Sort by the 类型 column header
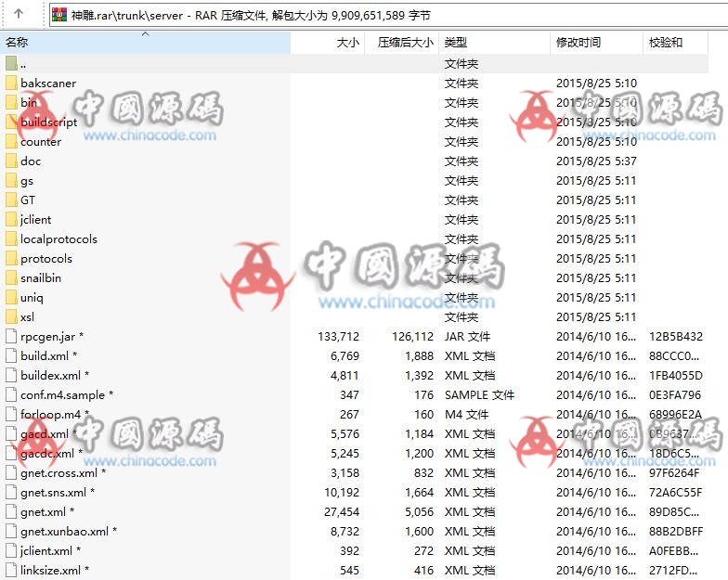This screenshot has width=728, height=580. click(x=494, y=43)
